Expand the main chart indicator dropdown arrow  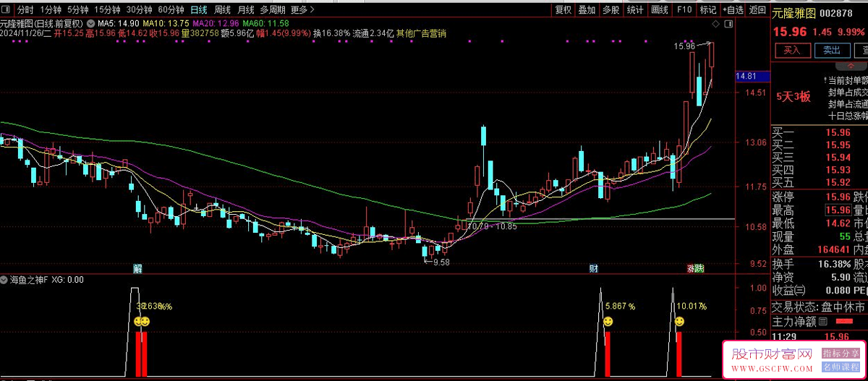tap(92, 22)
